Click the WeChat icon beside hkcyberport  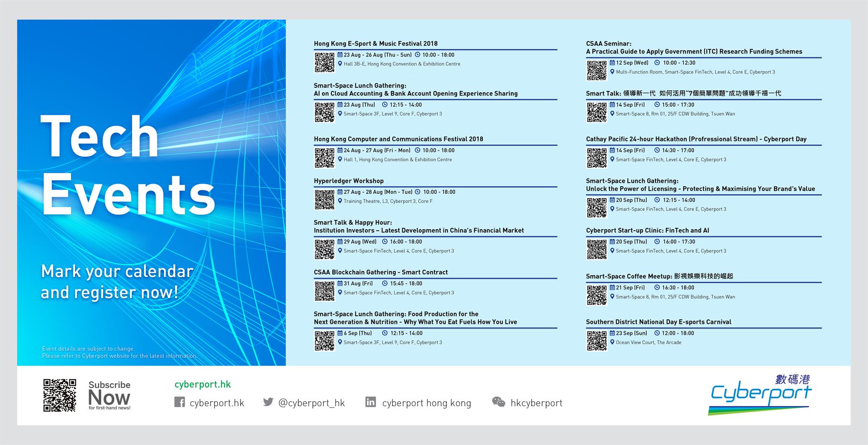tap(499, 402)
